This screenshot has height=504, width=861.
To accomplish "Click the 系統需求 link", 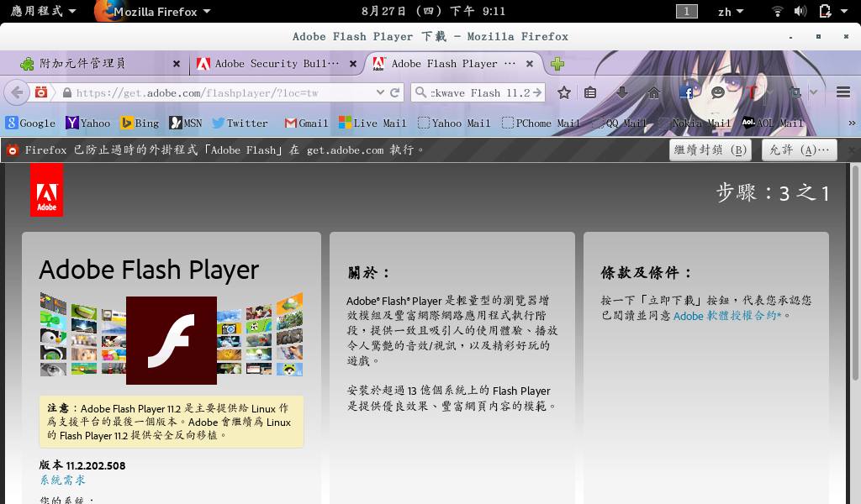I will pyautogui.click(x=62, y=480).
